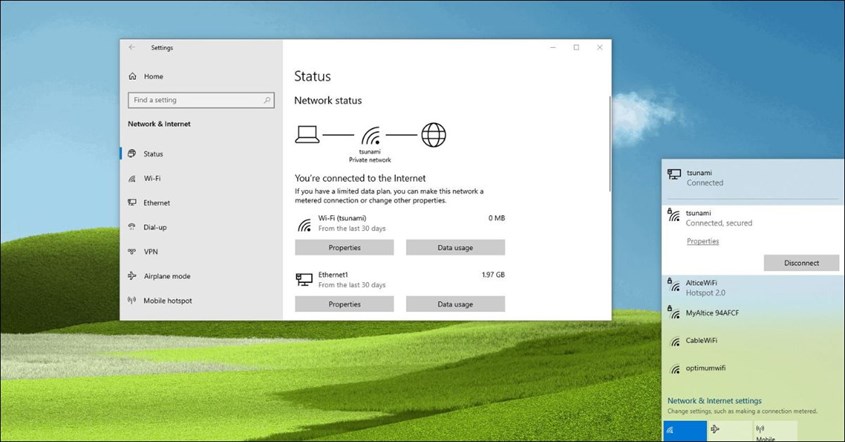Click the CableWiFi signal icon
This screenshot has height=442, width=845.
pos(675,342)
